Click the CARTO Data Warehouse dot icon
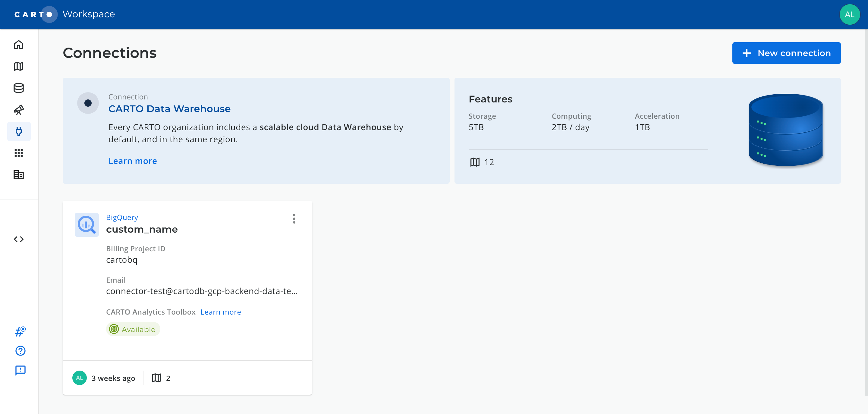This screenshot has width=868, height=414. click(x=88, y=103)
